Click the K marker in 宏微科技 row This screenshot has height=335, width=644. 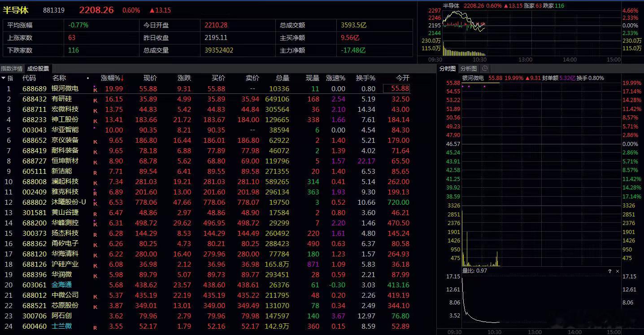point(95,110)
